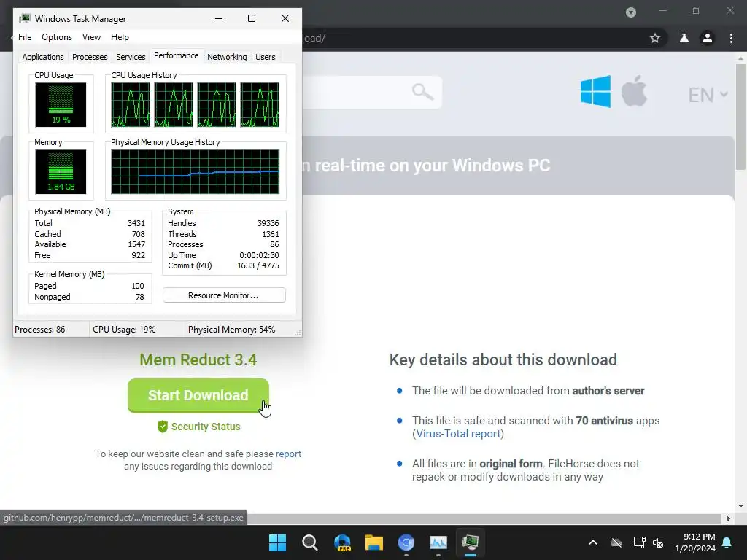
Task: Switch to the Networking tab
Action: point(227,57)
